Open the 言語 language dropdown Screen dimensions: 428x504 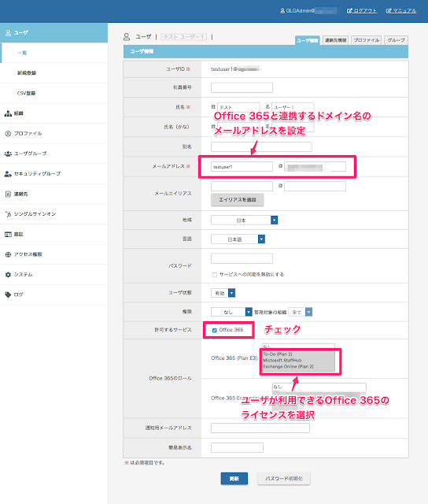[238, 239]
